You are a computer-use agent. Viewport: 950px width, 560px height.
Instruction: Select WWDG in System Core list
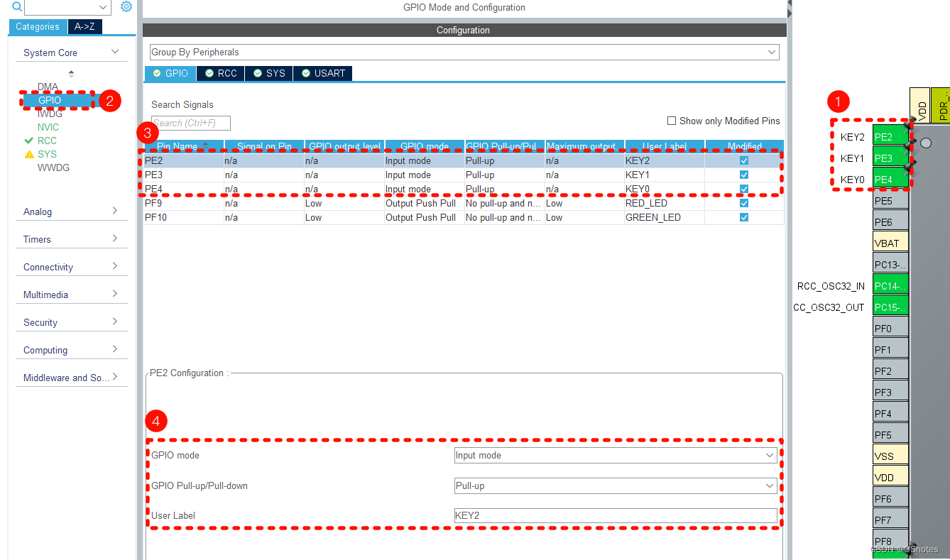(53, 168)
